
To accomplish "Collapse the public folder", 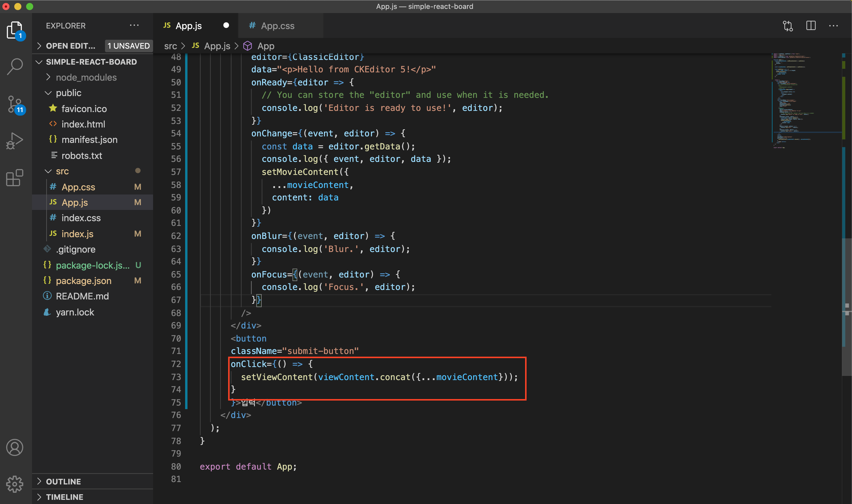I will tap(68, 93).
